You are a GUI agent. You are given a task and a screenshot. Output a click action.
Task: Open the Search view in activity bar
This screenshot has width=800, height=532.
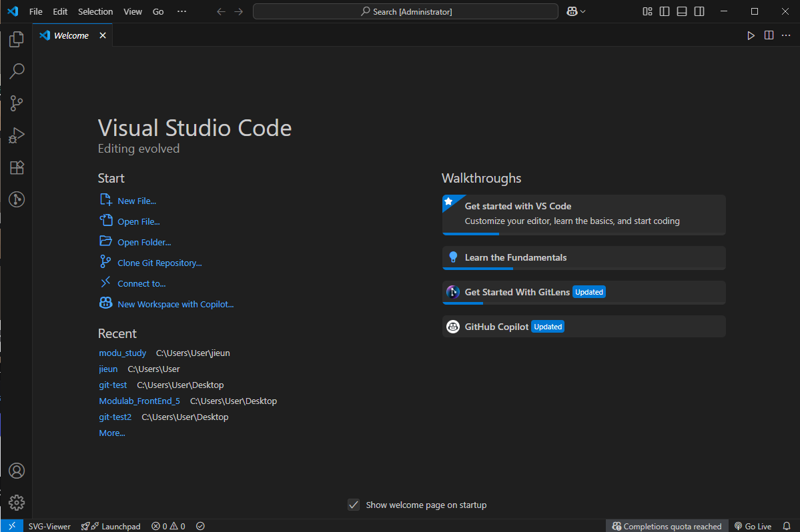(x=17, y=71)
